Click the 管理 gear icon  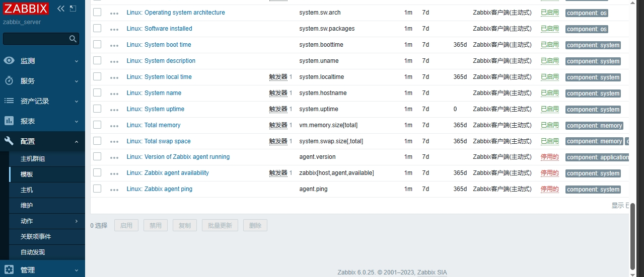(x=9, y=269)
